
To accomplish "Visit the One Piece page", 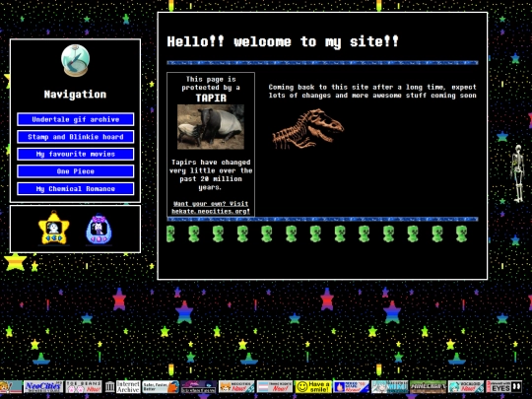I will 75,171.
